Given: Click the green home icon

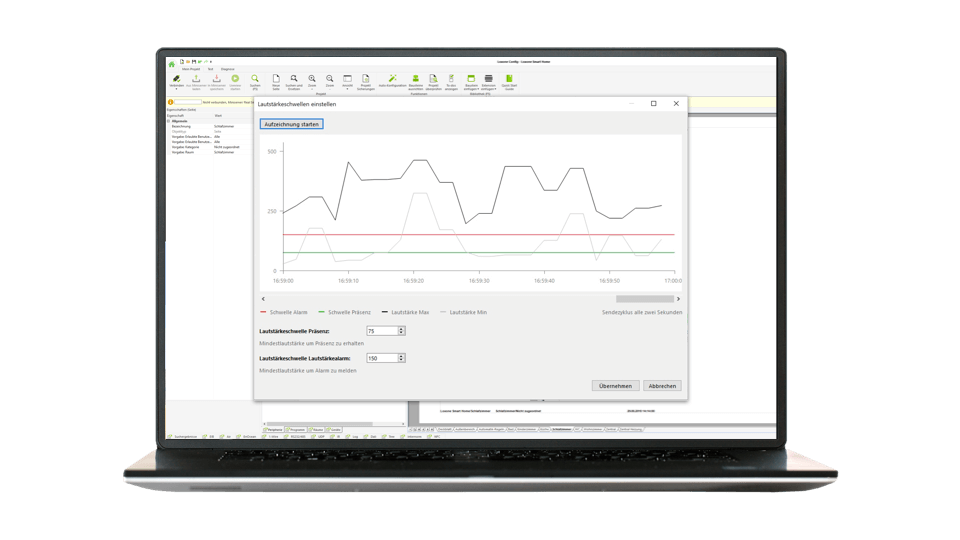Looking at the screenshot, I should 171,63.
